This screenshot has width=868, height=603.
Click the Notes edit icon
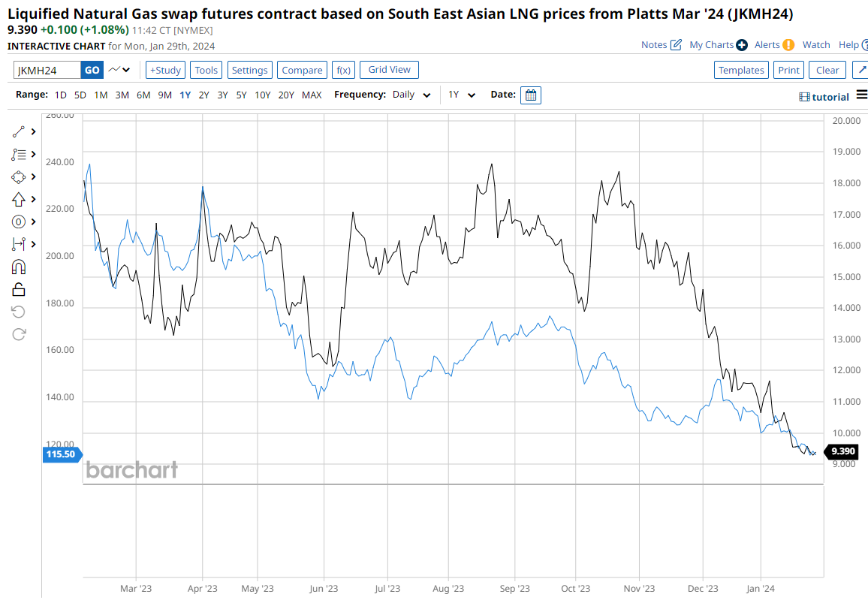point(676,45)
